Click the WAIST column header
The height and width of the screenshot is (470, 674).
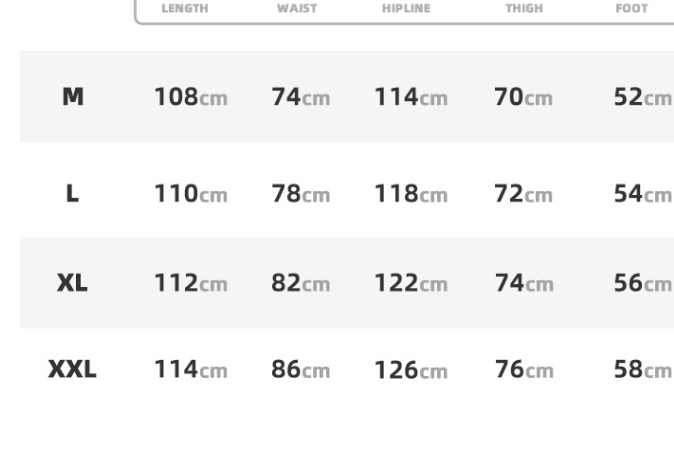(x=297, y=8)
